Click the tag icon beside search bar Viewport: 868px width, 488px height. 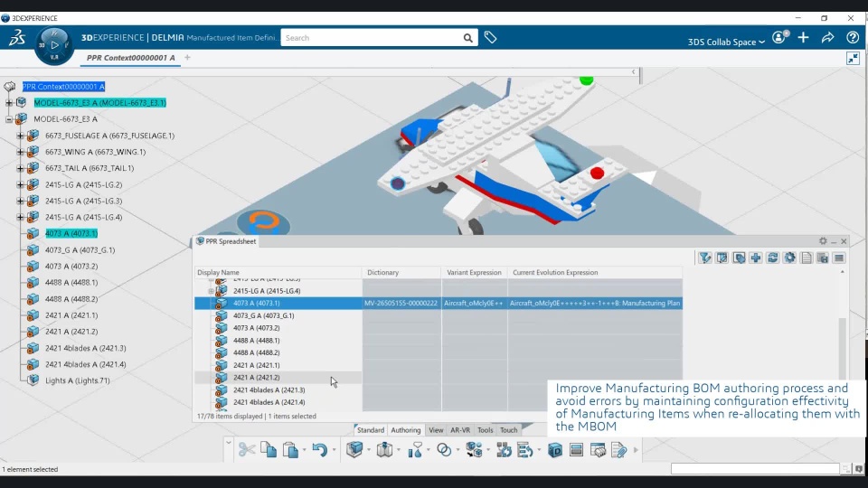(490, 38)
